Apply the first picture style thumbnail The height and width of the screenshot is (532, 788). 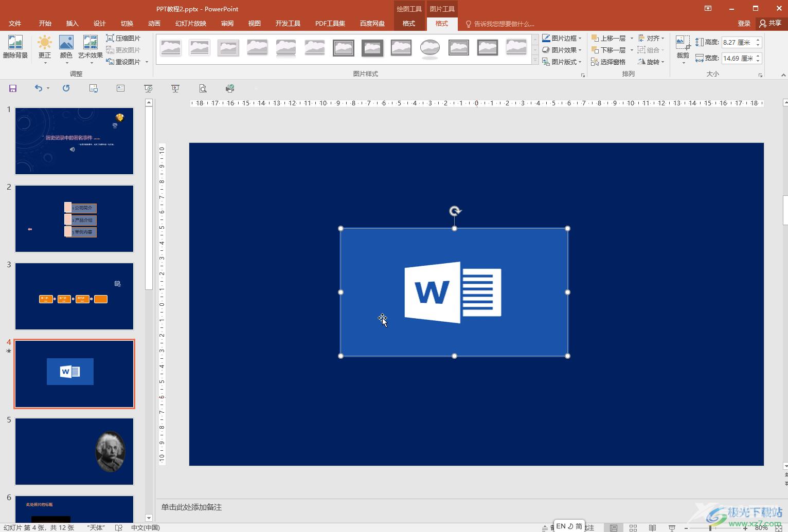tap(171, 48)
